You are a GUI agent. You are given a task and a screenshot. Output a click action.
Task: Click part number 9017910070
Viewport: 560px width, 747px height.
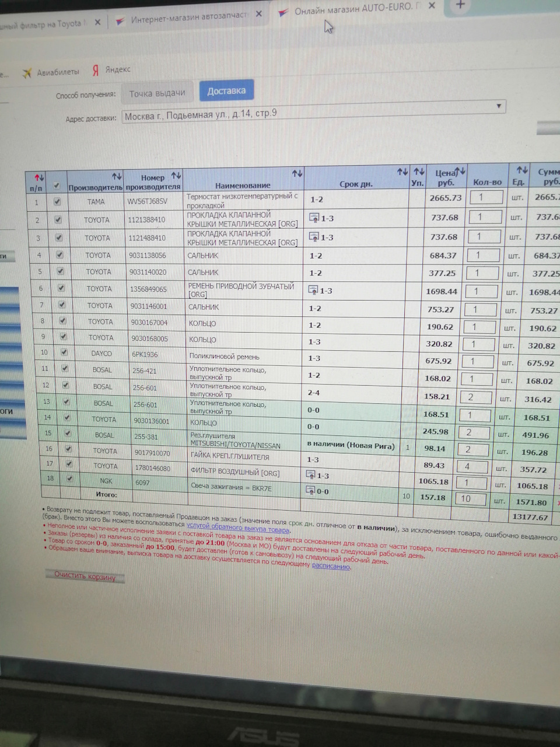click(152, 452)
